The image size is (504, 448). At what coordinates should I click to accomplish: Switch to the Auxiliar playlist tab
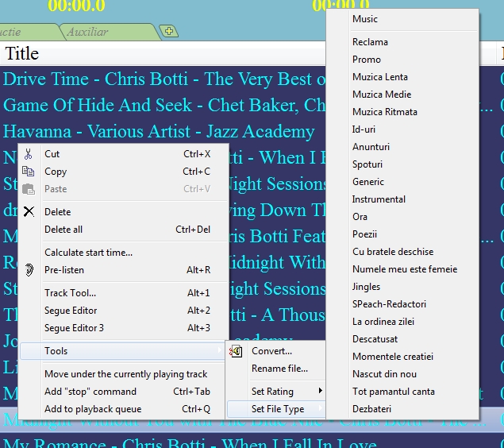(x=110, y=32)
